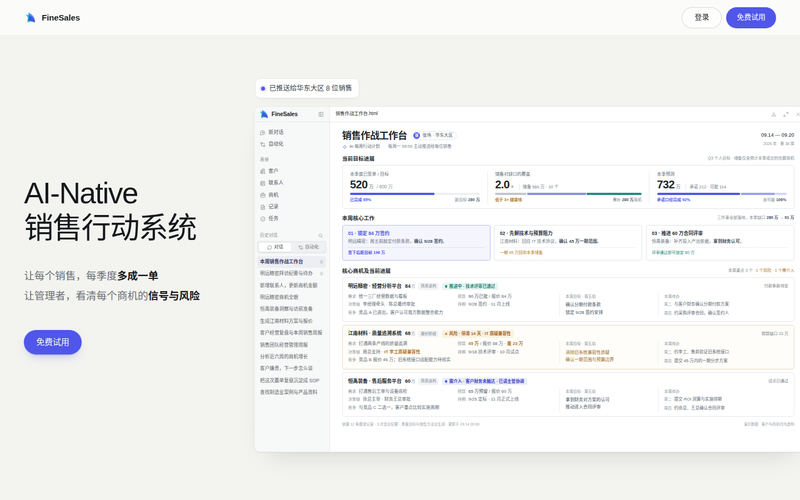
Task: Click the forecast bar under 732 万
Action: 721,194
